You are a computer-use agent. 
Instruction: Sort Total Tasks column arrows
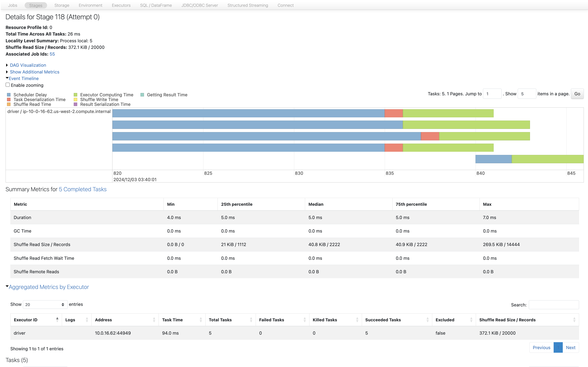point(251,320)
